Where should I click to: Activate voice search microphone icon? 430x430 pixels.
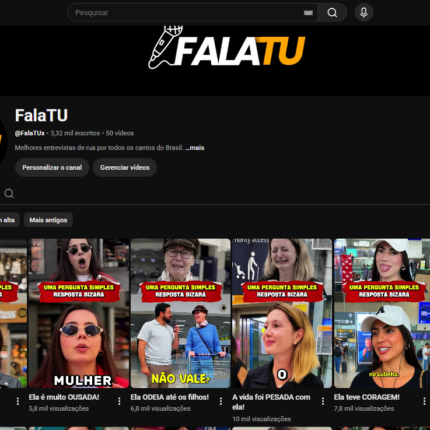[x=364, y=13]
